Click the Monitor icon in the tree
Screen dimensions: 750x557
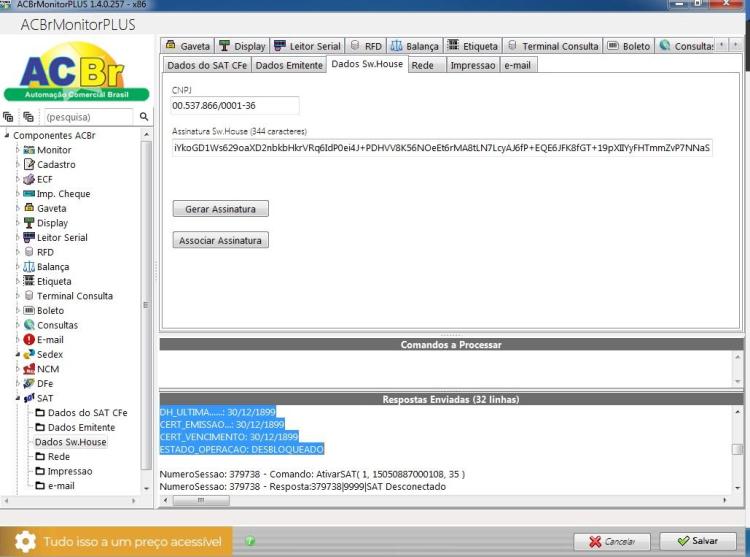coord(29,150)
